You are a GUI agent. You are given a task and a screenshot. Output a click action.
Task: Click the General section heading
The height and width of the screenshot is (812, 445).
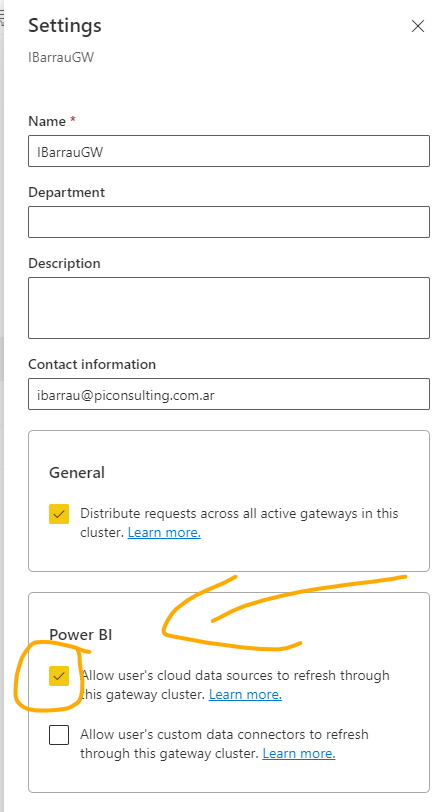(77, 473)
